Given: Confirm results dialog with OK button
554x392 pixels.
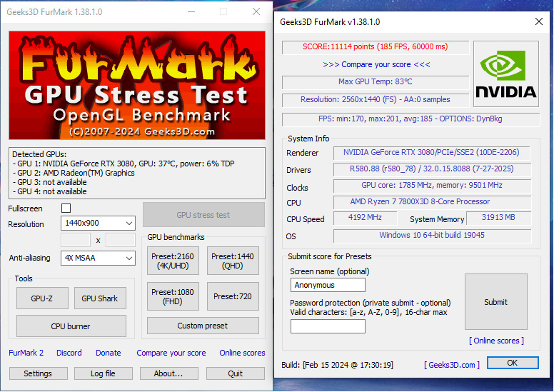Looking at the screenshot, I should click(513, 363).
